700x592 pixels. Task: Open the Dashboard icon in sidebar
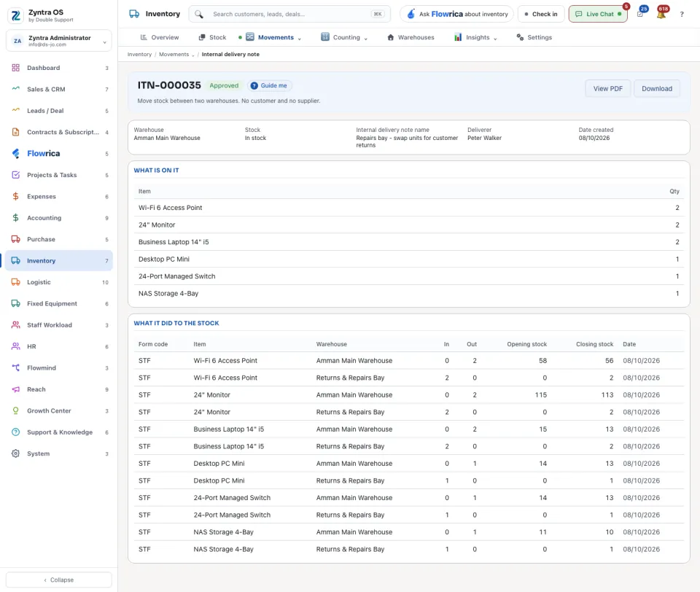coord(15,68)
